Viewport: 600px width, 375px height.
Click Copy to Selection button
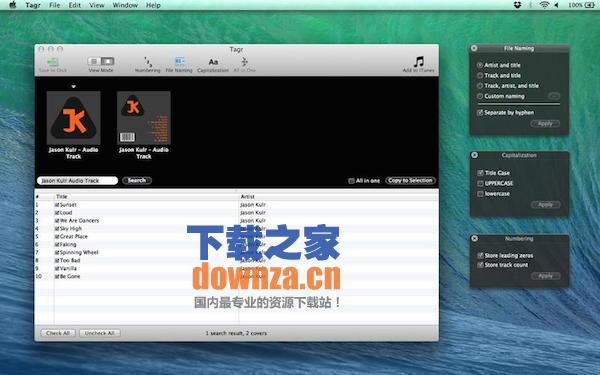410,180
